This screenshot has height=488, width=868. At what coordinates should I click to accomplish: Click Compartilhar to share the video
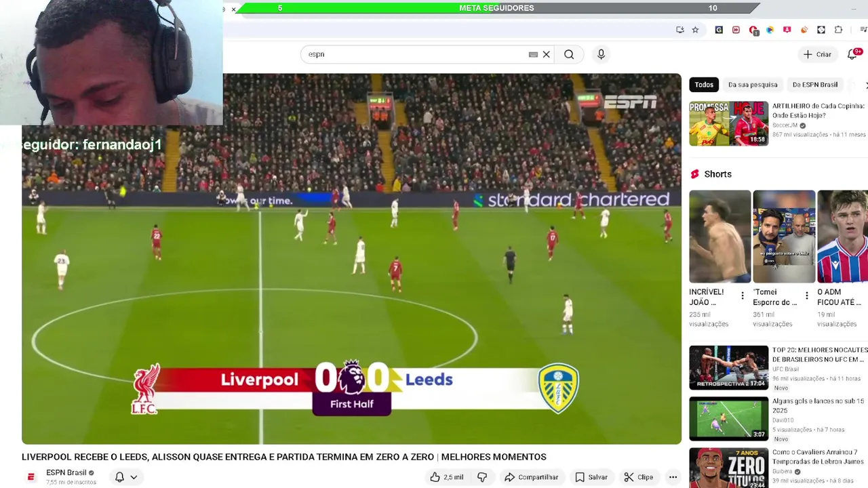click(x=532, y=477)
